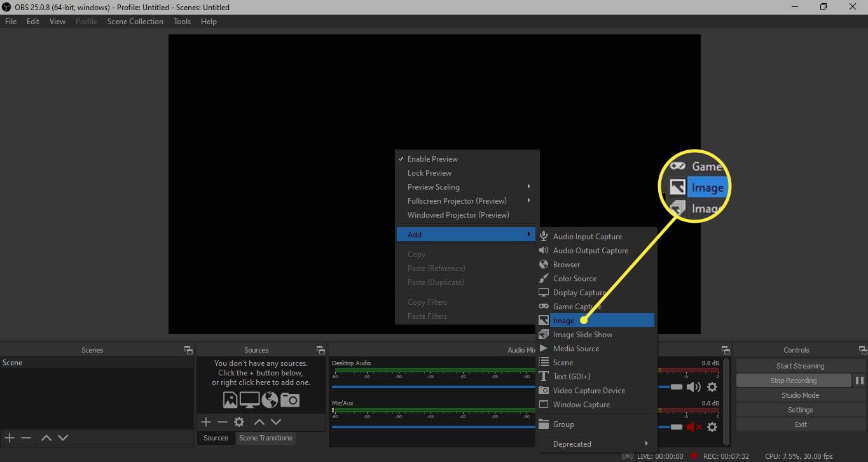Add a new scene with plus icon
The width and height of the screenshot is (868, 462).
click(x=10, y=438)
